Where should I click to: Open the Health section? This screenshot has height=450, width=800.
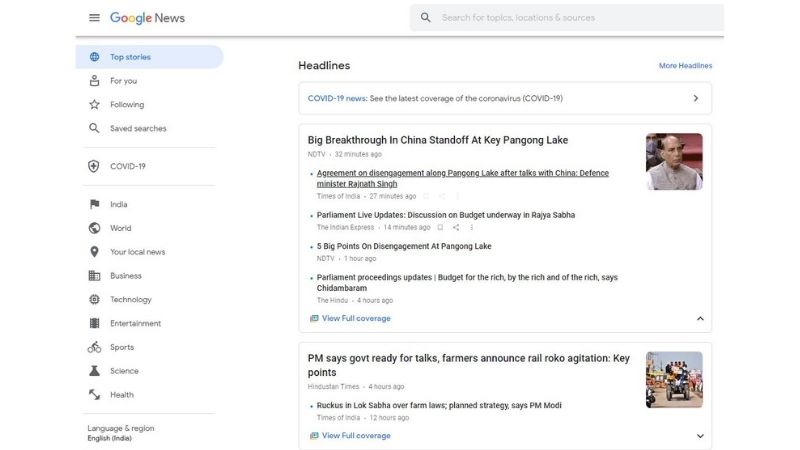[122, 395]
